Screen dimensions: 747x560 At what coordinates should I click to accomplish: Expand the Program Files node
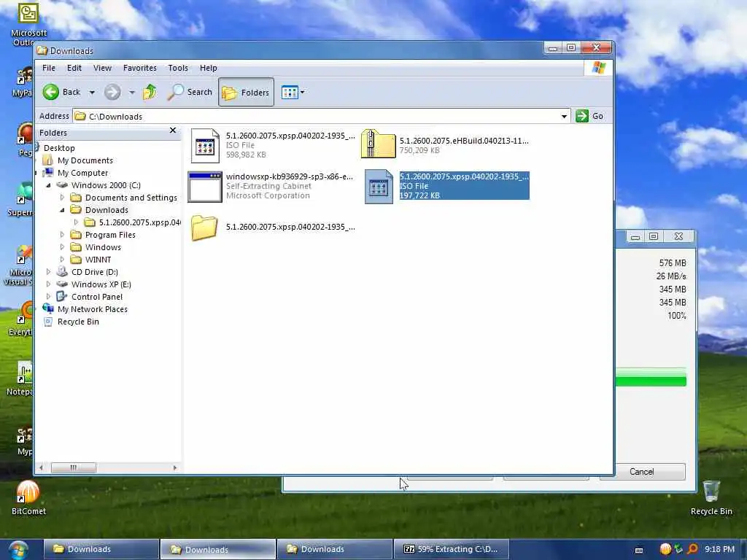tap(62, 234)
